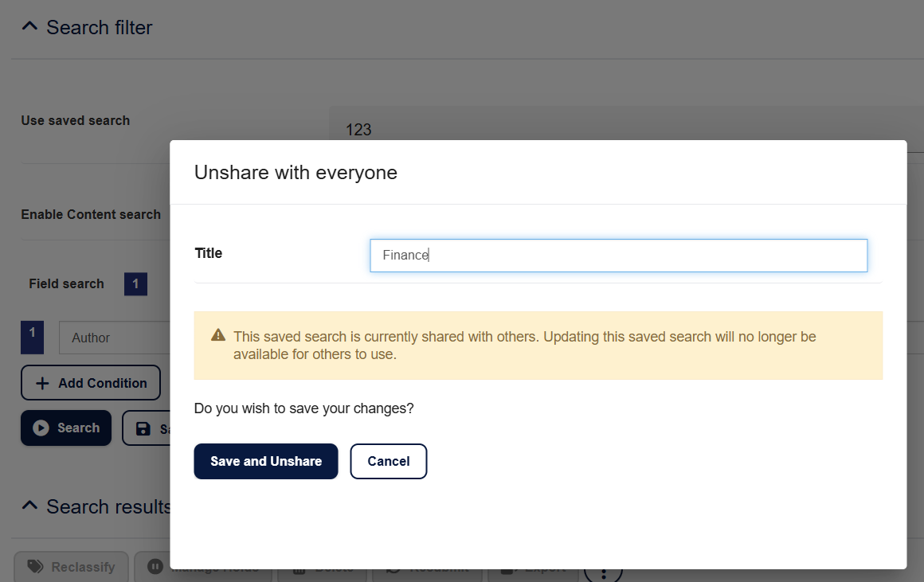This screenshot has height=582, width=924.
Task: Cancel the Unshare with everyone dialog
Action: coord(389,462)
